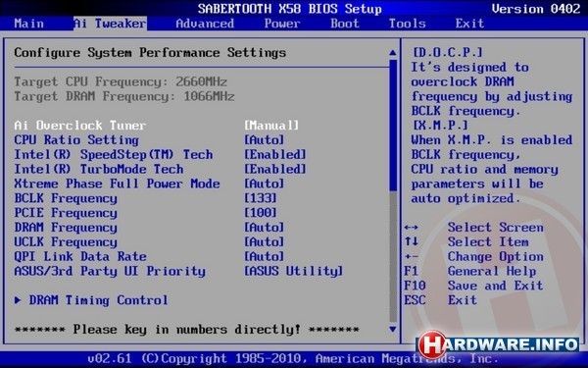This screenshot has width=588, height=368.
Task: Switch to the Advanced tab
Action: (x=205, y=24)
